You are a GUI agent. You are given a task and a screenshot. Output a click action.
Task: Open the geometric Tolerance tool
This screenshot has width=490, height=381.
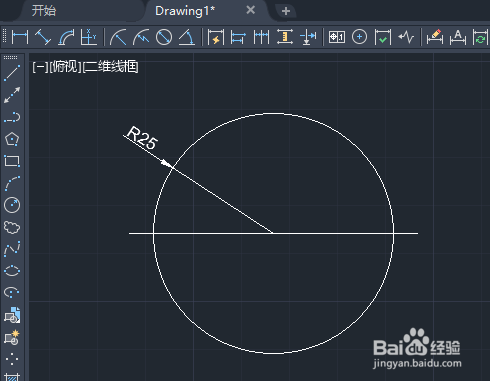pos(337,37)
